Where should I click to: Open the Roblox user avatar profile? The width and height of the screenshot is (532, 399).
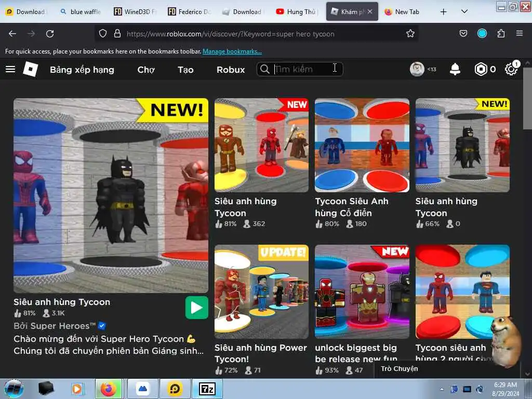coord(417,69)
